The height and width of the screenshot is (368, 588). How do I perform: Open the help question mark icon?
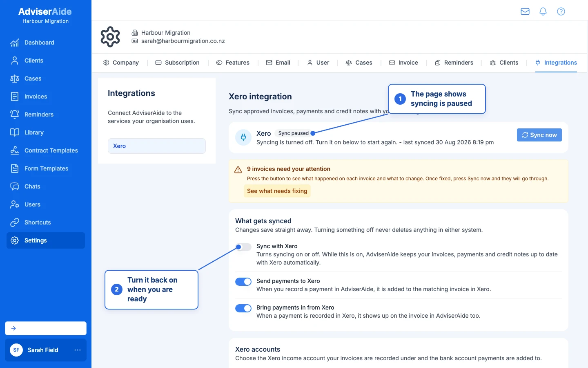pyautogui.click(x=561, y=11)
